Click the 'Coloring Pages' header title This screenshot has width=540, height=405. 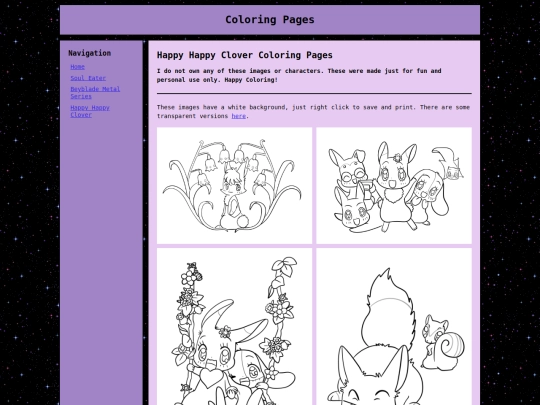[270, 20]
